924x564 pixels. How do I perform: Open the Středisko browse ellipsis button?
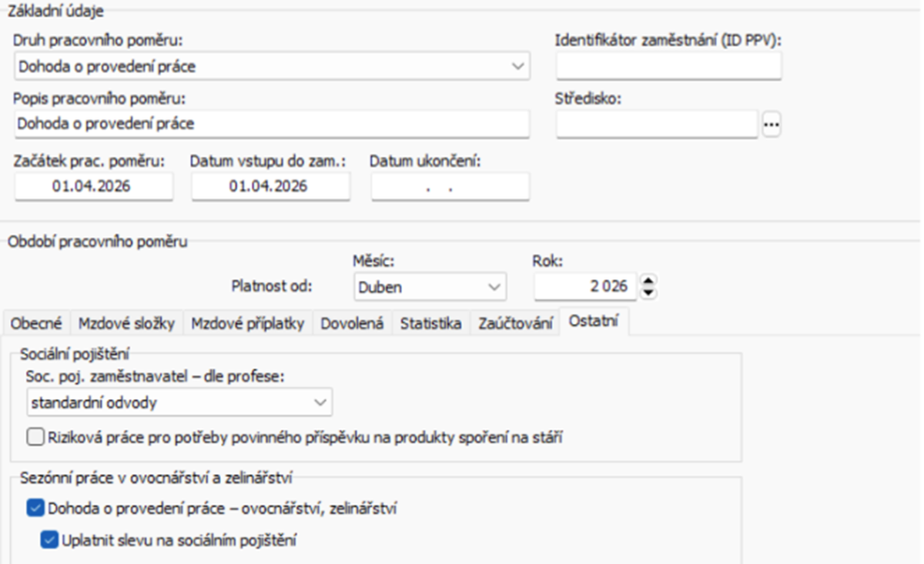coord(772,124)
